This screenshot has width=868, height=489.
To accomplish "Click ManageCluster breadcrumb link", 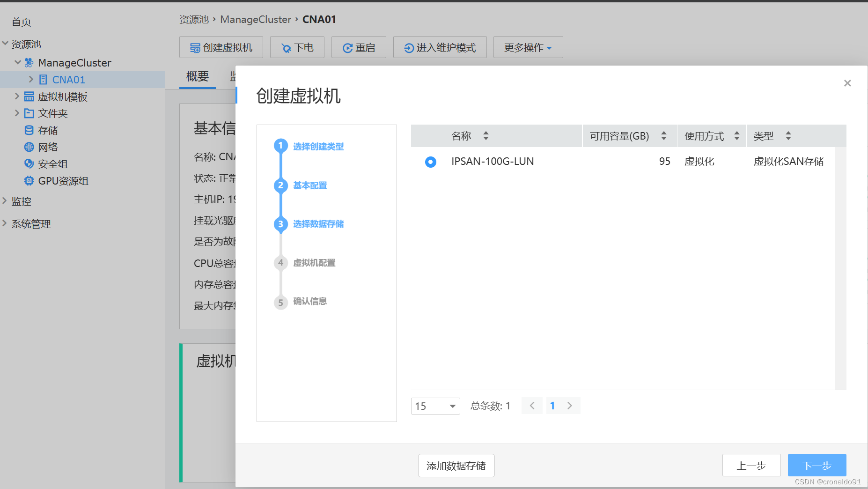I will [x=256, y=20].
